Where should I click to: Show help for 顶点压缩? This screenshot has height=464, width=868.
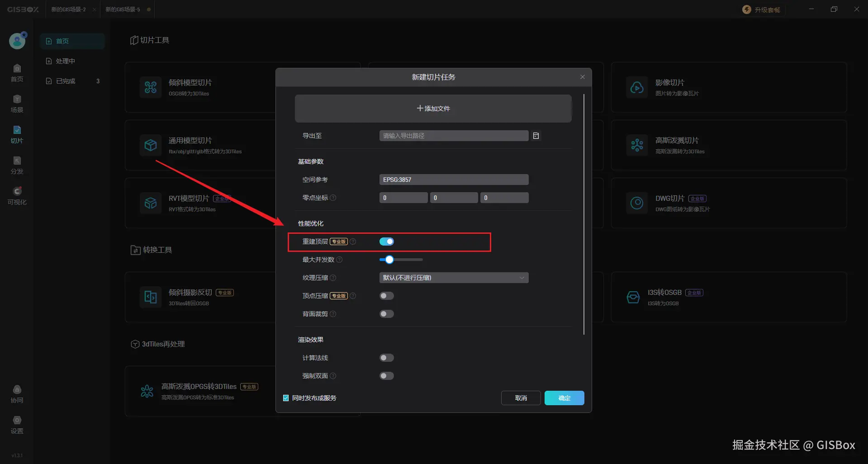pyautogui.click(x=353, y=296)
